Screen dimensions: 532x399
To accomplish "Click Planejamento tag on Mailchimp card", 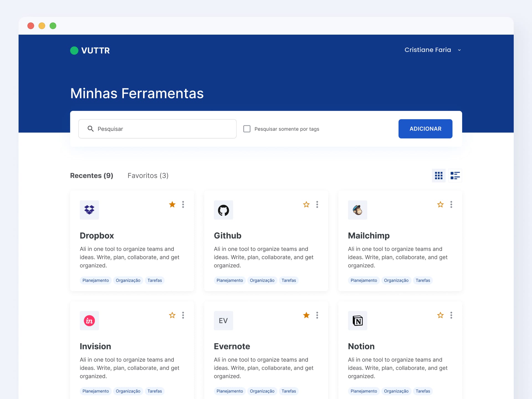I will 364,280.
